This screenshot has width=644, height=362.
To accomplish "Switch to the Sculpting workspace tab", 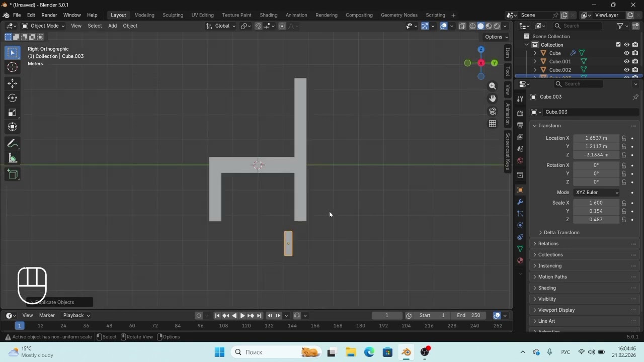I will [173, 15].
